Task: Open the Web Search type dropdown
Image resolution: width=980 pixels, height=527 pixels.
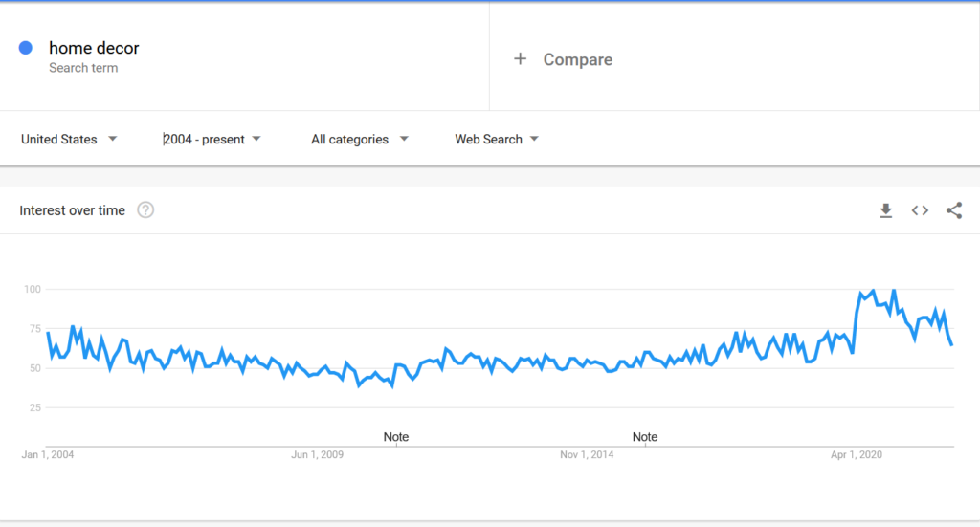Action: pyautogui.click(x=496, y=140)
